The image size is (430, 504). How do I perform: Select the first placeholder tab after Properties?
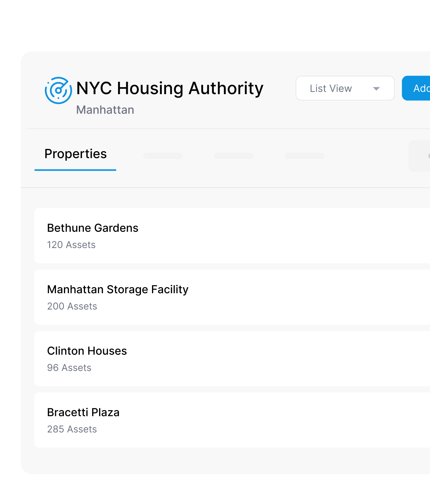163,156
